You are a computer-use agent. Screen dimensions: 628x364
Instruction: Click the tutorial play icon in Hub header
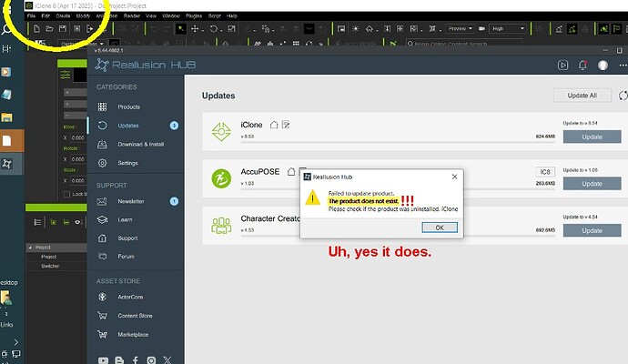562,65
